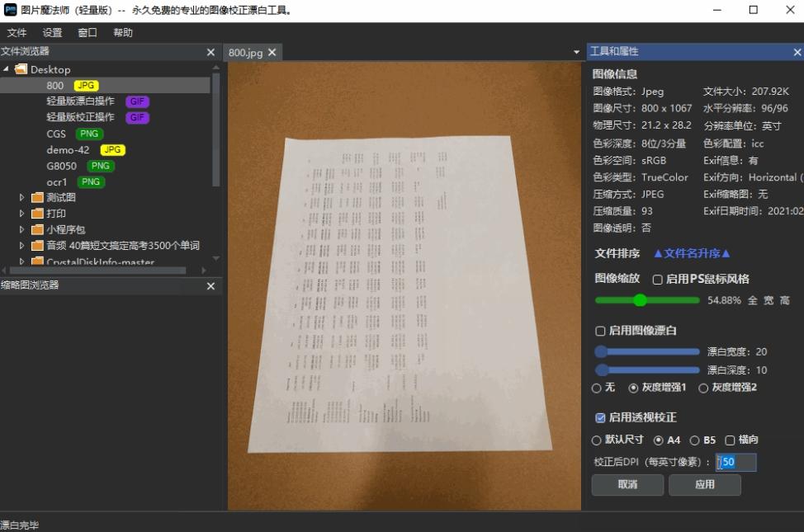
Task: Expand the 小程序包 folder
Action: tap(21, 229)
